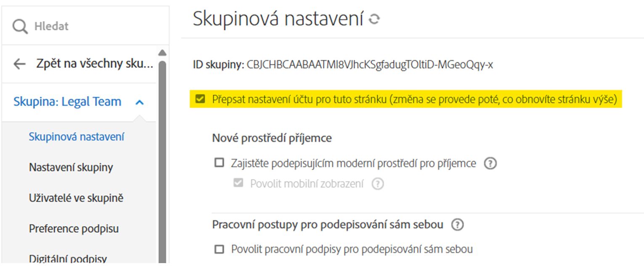The image size is (644, 269).
Task: Click the magnifying glass search icon
Action: [19, 26]
